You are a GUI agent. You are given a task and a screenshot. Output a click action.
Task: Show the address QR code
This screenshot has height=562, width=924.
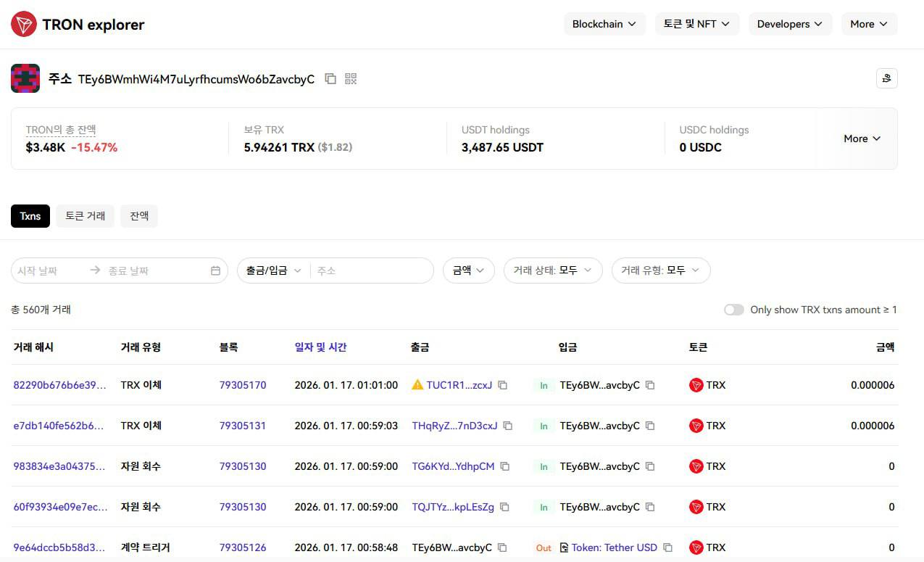click(x=351, y=79)
